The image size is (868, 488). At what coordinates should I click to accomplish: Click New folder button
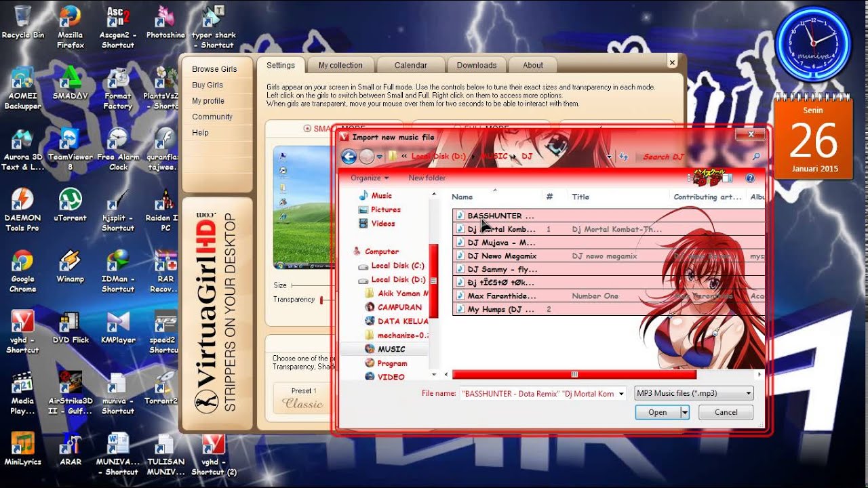(427, 178)
